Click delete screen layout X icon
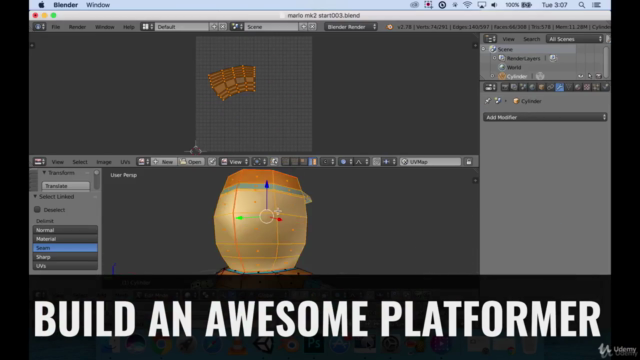 click(x=223, y=27)
